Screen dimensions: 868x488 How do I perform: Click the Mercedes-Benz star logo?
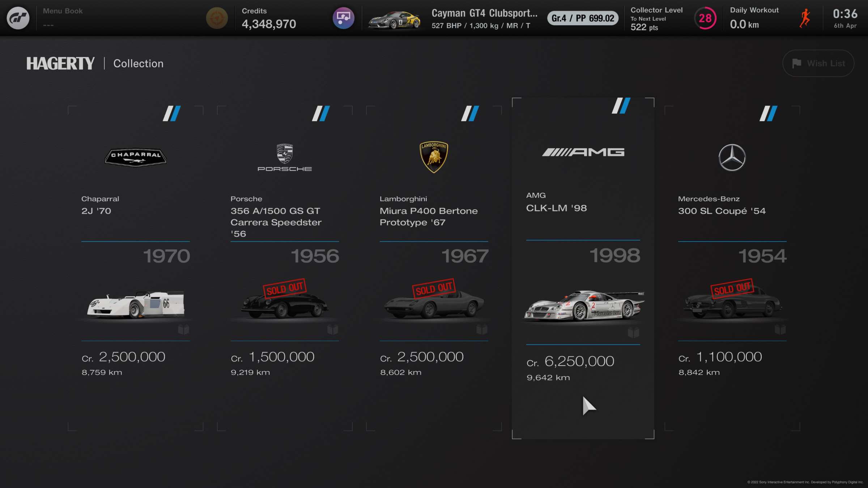(732, 158)
